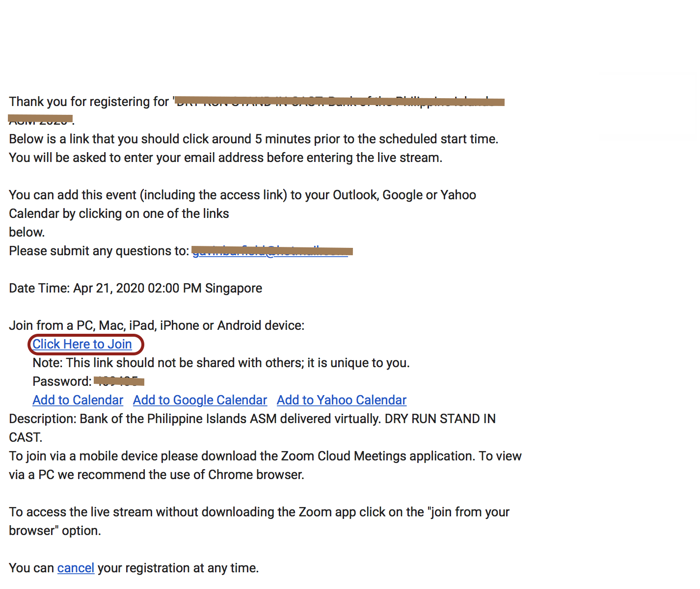This screenshot has width=700, height=589.
Task: Click "You can add this event" sentence
Action: pos(242,214)
